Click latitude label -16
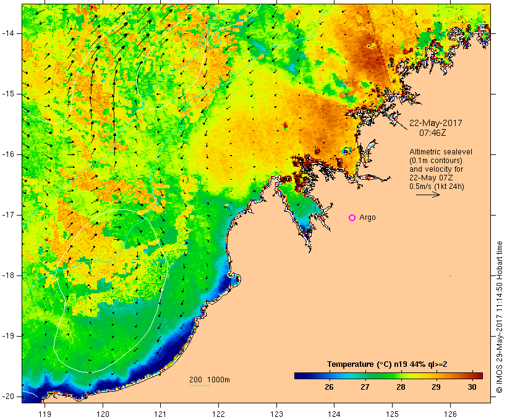 [x=7, y=154]
